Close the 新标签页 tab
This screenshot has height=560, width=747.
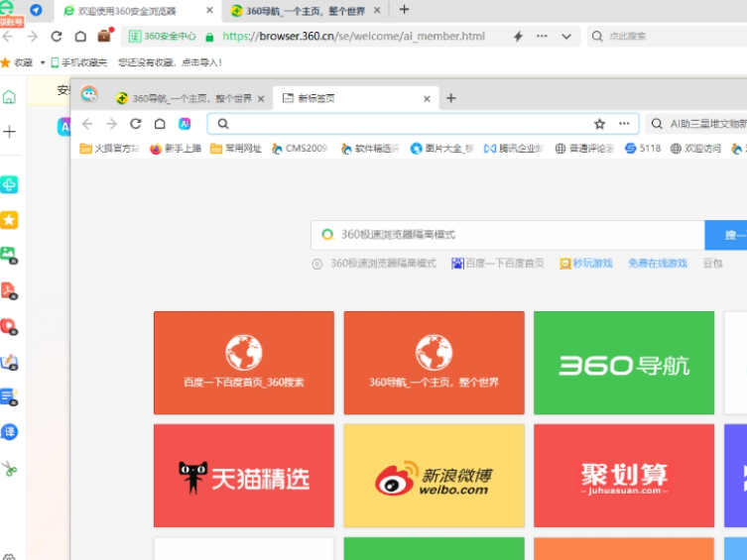(x=427, y=99)
